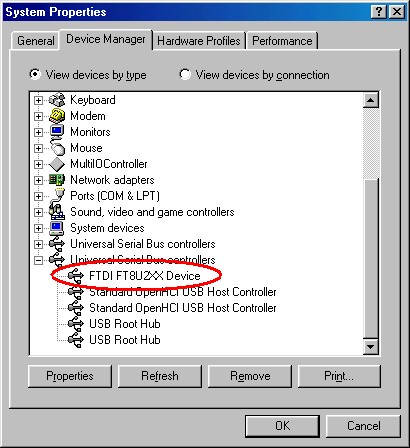Expand the MultiIOController node
The width and height of the screenshot is (410, 448).
tap(39, 164)
